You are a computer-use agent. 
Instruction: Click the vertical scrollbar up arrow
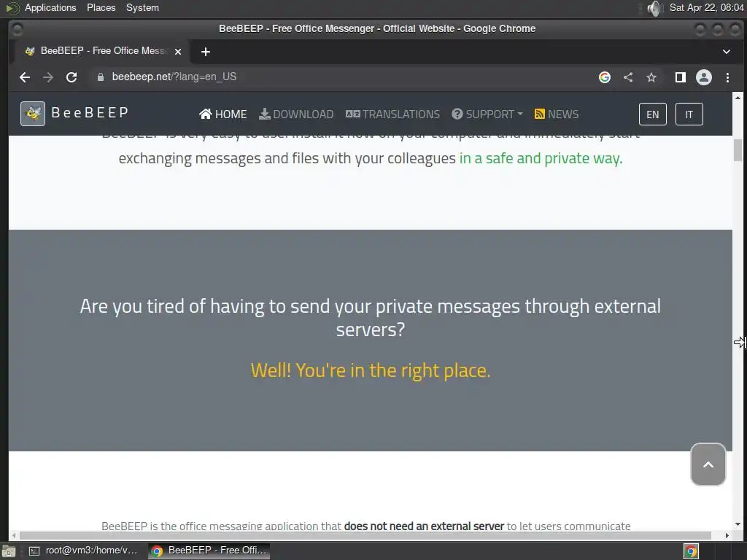pyautogui.click(x=738, y=97)
